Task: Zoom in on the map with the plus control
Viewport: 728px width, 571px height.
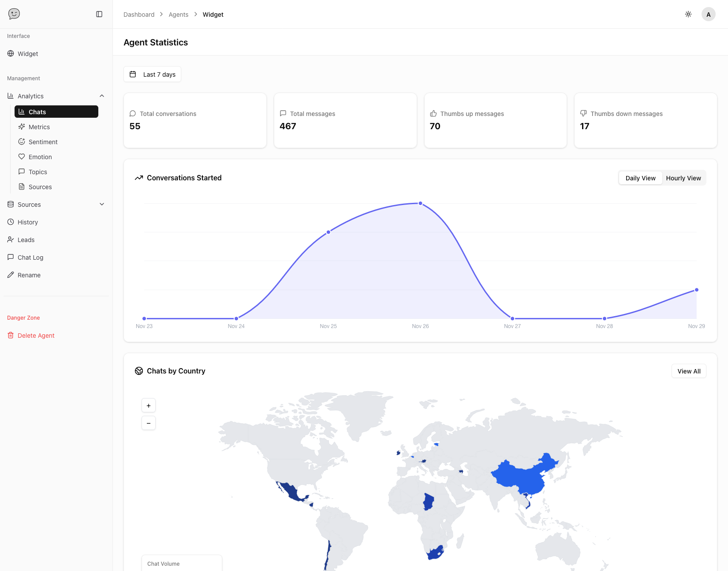Action: tap(149, 405)
